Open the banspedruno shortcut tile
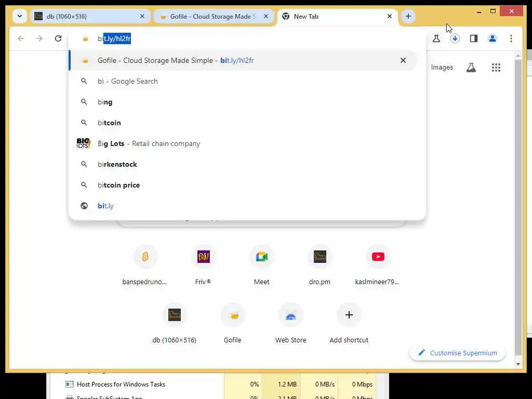The width and height of the screenshot is (532, 399). click(x=145, y=264)
